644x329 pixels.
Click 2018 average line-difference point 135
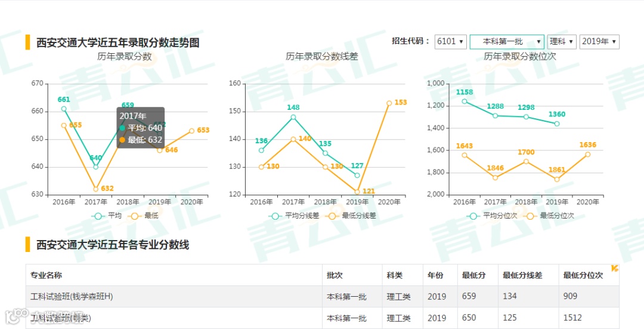326,153
